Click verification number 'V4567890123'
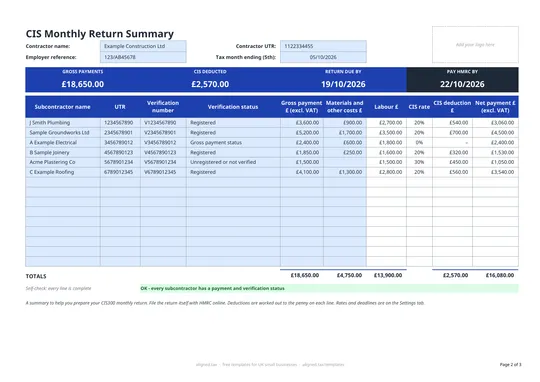The image size is (540, 382). pos(163,152)
